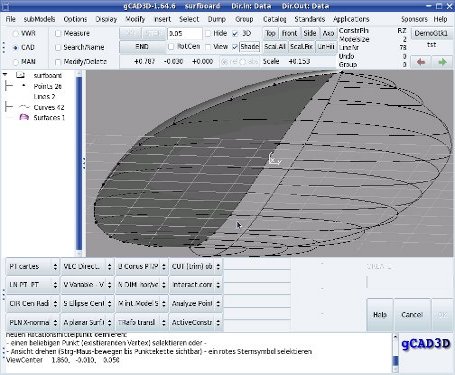Click the 0.05 value input field

(185, 33)
